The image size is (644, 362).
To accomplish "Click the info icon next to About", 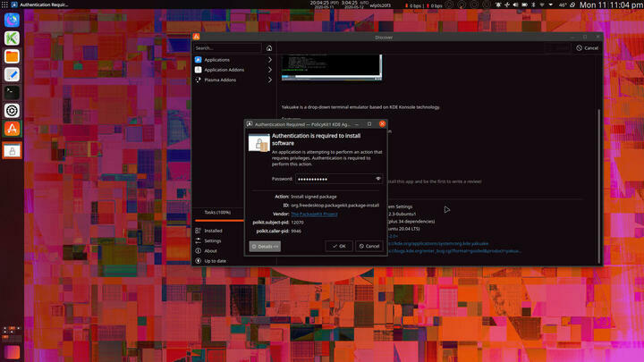I will click(199, 251).
